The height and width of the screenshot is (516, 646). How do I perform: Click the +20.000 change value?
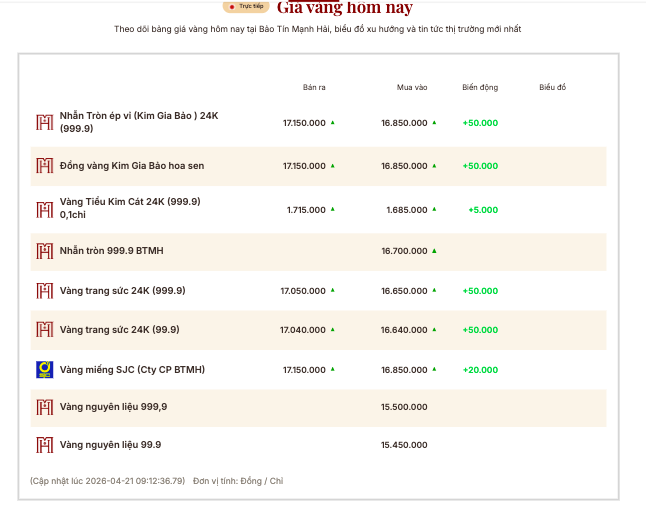480,369
